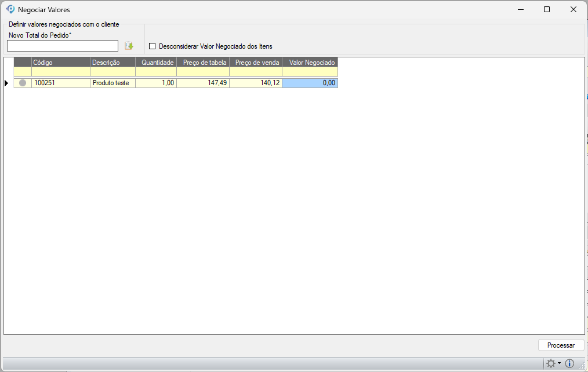Select the Valor Negociado cell showing 0,00
This screenshot has height=372, width=588.
[310, 83]
